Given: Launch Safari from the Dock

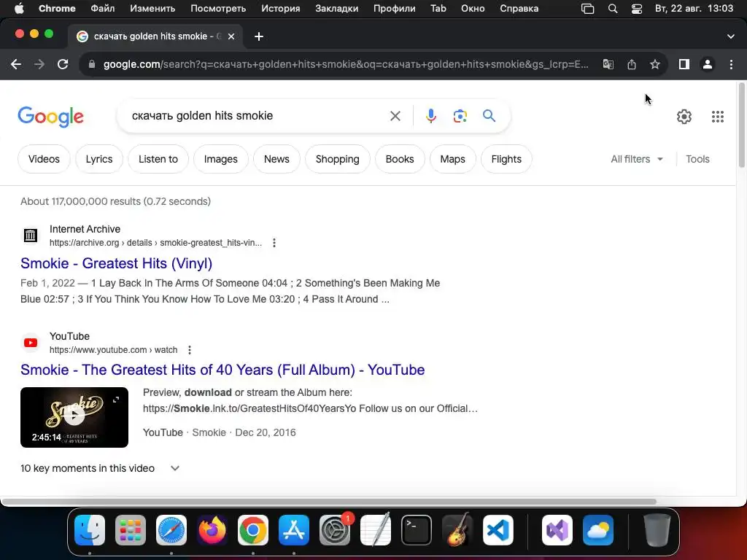Looking at the screenshot, I should (x=171, y=530).
